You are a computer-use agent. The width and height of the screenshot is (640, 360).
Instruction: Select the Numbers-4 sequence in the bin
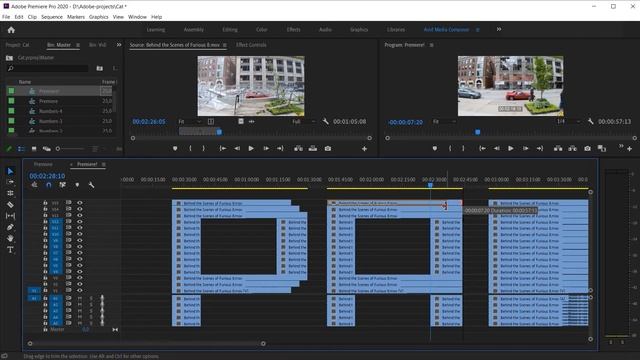(51, 111)
